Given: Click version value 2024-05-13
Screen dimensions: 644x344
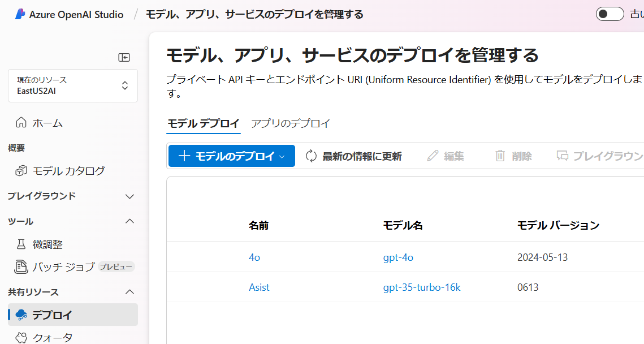Looking at the screenshot, I should coord(542,257).
